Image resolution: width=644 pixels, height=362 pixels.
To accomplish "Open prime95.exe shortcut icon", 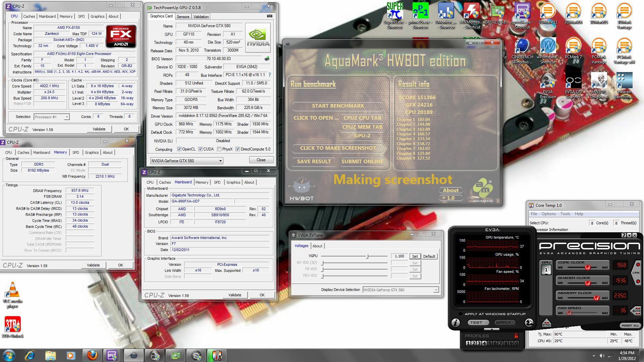I will tap(420, 15).
